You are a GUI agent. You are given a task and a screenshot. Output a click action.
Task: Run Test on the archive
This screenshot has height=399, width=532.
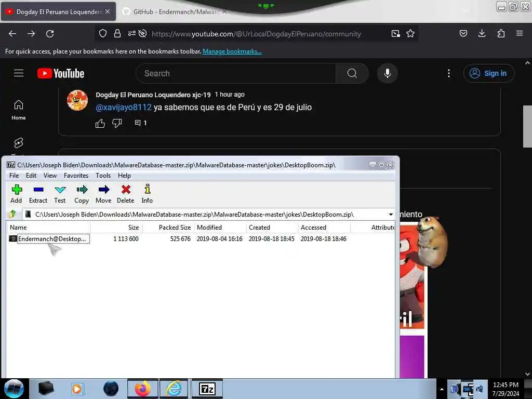60,194
